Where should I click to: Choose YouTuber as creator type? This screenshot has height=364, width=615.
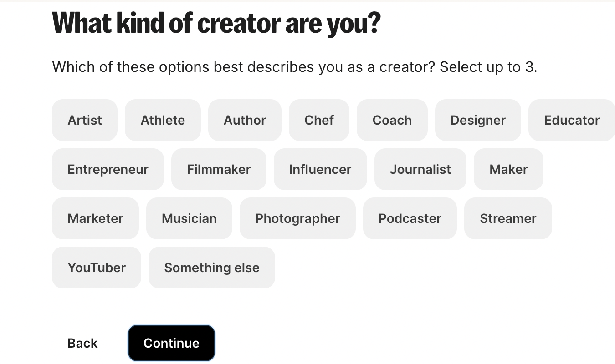(x=97, y=268)
